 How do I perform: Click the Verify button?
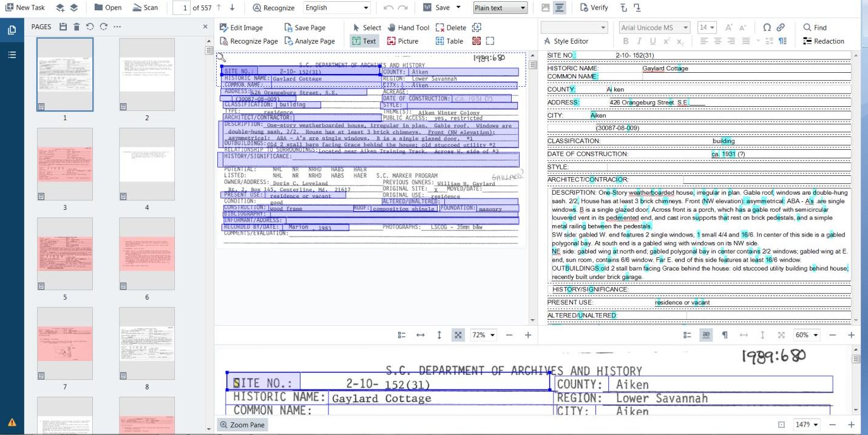594,8
